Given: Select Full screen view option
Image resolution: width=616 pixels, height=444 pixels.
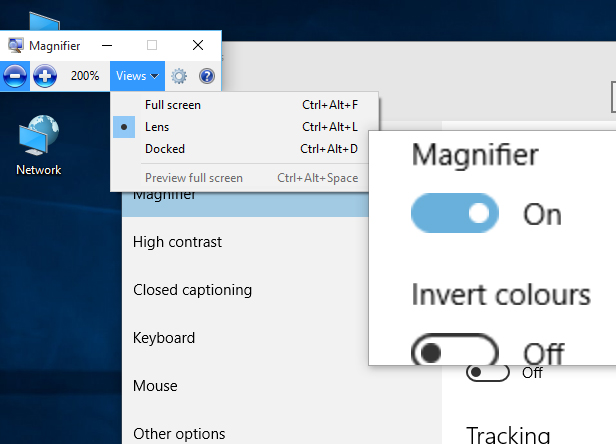Looking at the screenshot, I should (245, 105).
